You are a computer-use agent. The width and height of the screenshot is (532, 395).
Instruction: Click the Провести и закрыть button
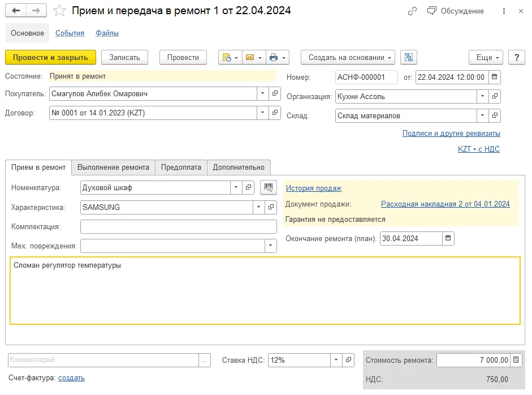click(x=50, y=57)
